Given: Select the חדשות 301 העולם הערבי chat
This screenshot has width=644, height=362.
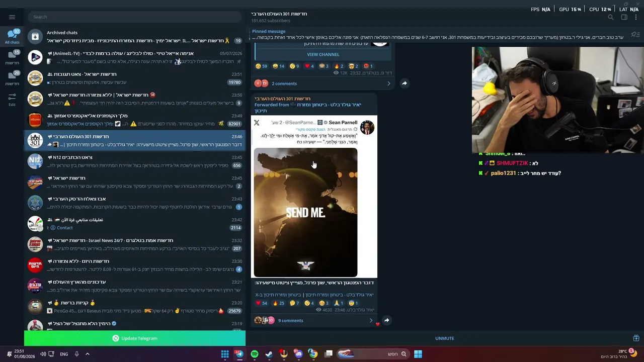Looking at the screenshot, I should tap(135, 140).
